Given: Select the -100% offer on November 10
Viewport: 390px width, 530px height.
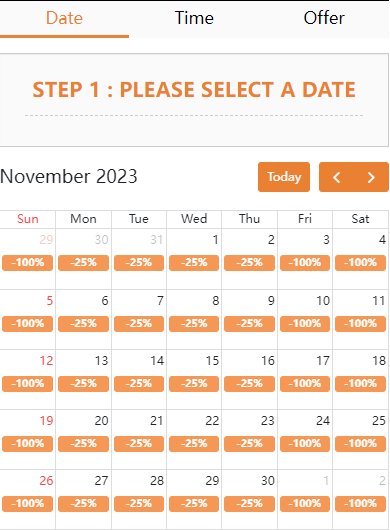Looking at the screenshot, I should (305, 323).
